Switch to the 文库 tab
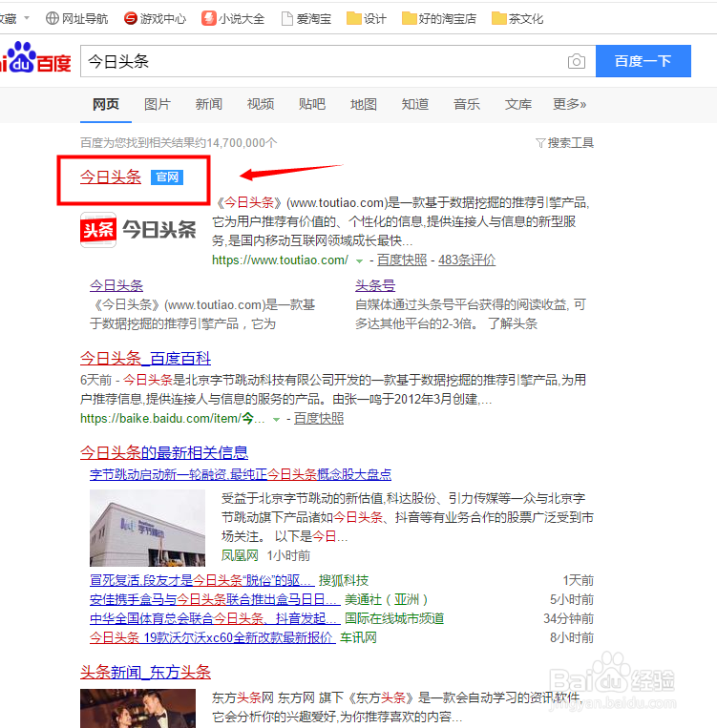Image resolution: width=717 pixels, height=728 pixels. coord(518,104)
